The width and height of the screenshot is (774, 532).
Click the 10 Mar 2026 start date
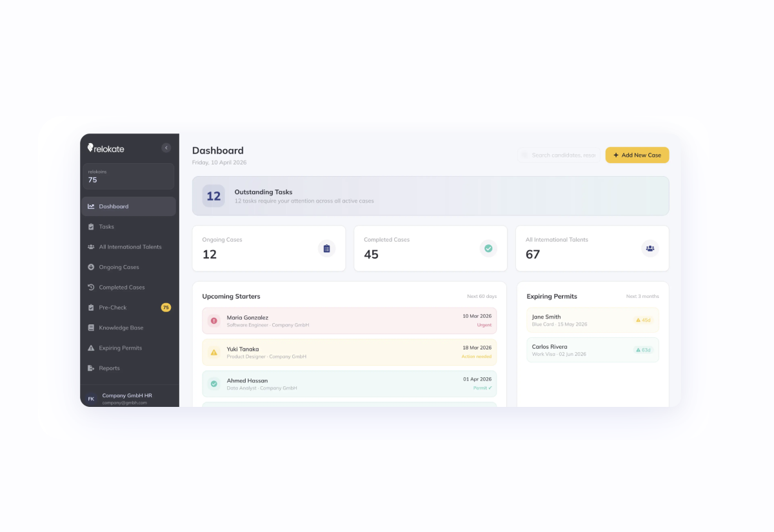[x=477, y=316]
